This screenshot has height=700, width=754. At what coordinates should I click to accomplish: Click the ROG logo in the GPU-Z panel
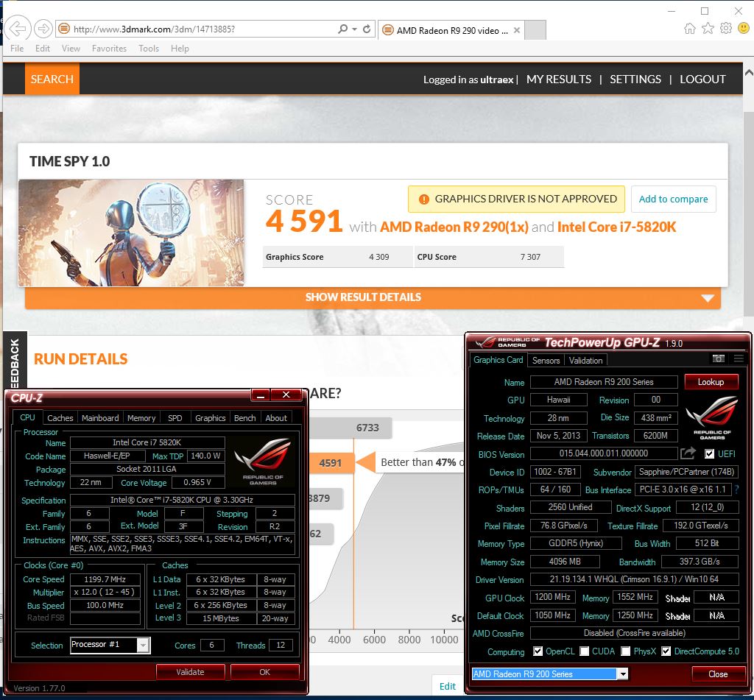pos(712,417)
